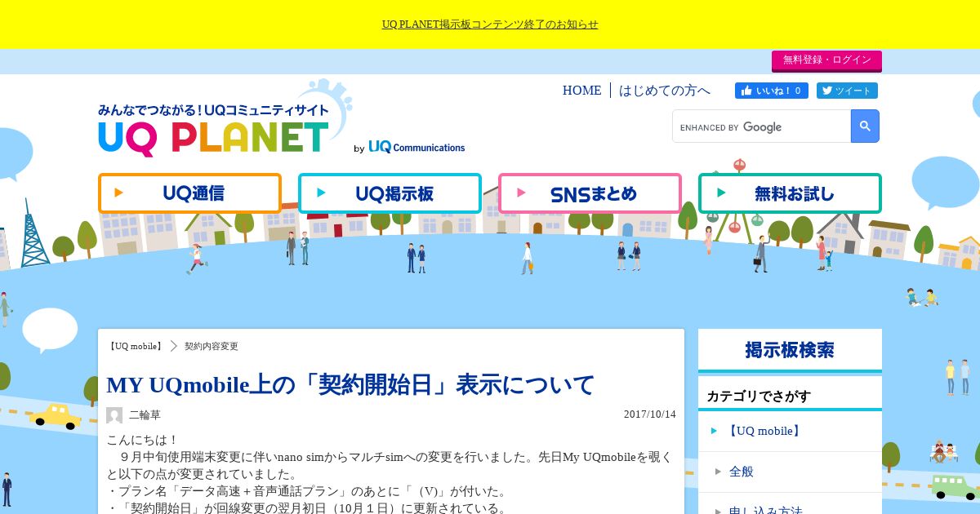Open the UQ掲示板 navigation tab
The height and width of the screenshot is (514, 980).
coord(390,193)
